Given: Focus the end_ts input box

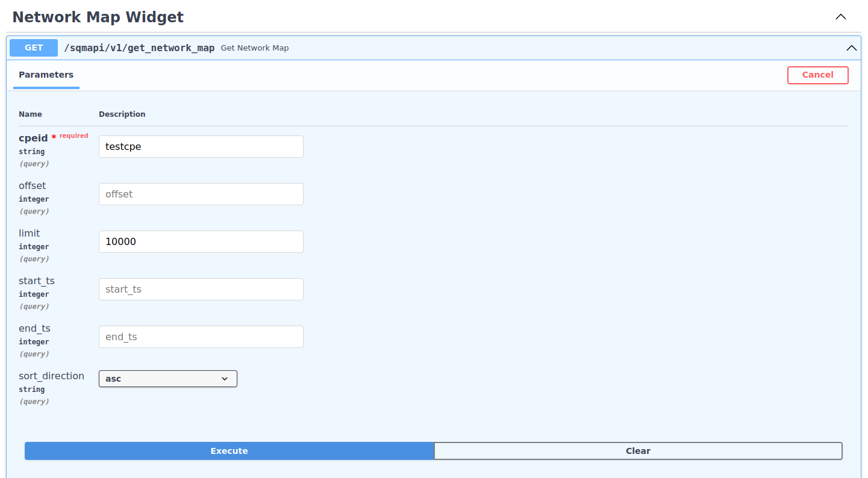Looking at the screenshot, I should pos(201,337).
